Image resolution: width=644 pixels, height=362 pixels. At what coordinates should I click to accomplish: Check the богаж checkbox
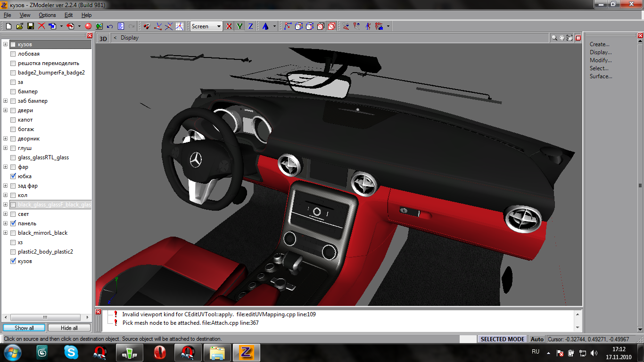click(x=13, y=129)
